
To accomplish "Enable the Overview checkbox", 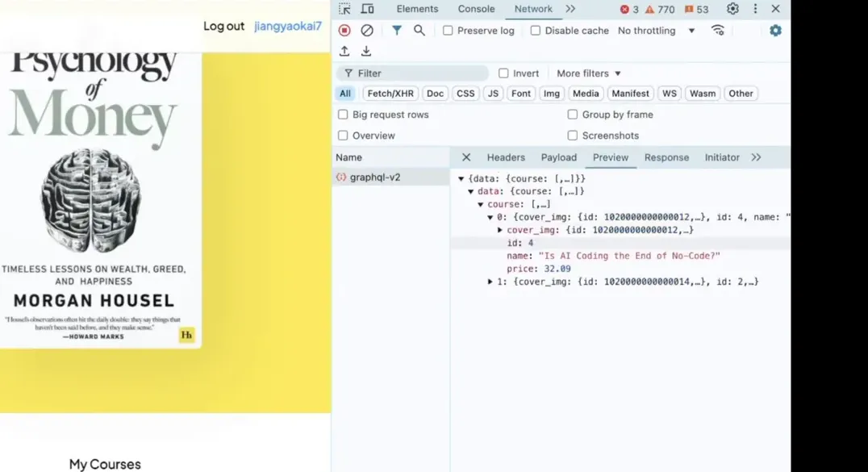I will tap(343, 136).
